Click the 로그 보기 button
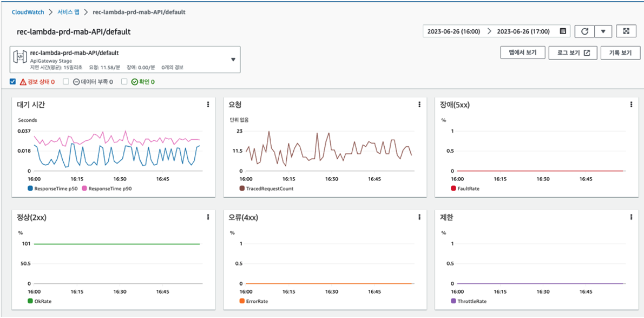This screenshot has width=644, height=318. point(573,53)
